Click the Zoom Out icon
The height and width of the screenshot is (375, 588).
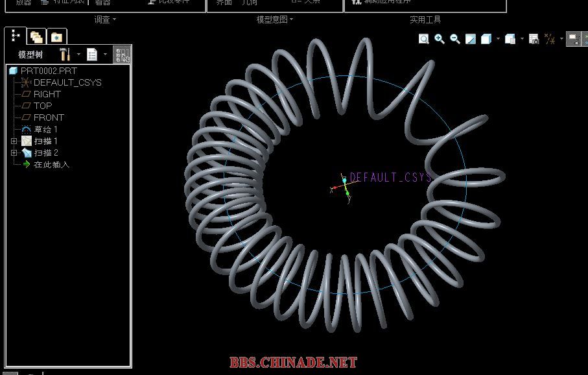coord(455,39)
